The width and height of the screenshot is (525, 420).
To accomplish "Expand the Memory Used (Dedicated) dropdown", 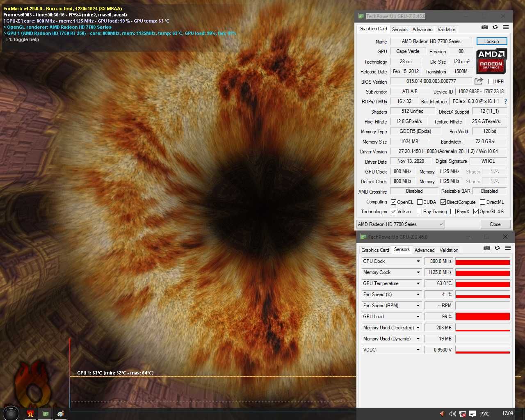I will point(418,328).
